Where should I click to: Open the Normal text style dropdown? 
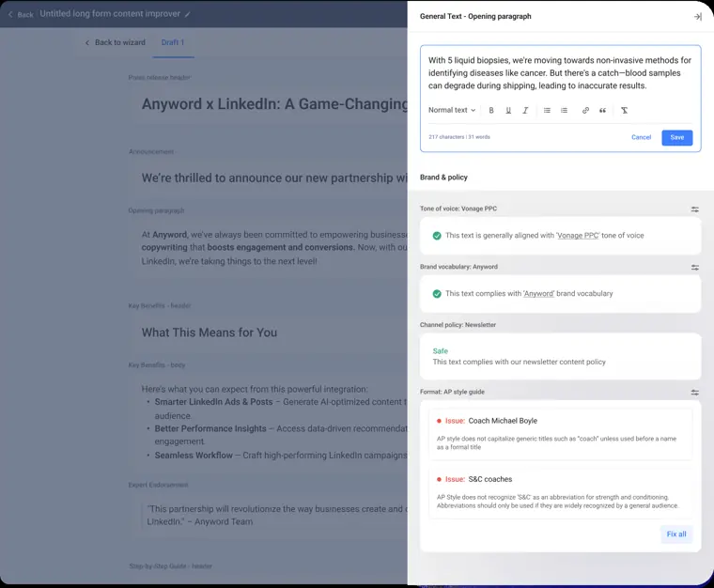click(452, 110)
